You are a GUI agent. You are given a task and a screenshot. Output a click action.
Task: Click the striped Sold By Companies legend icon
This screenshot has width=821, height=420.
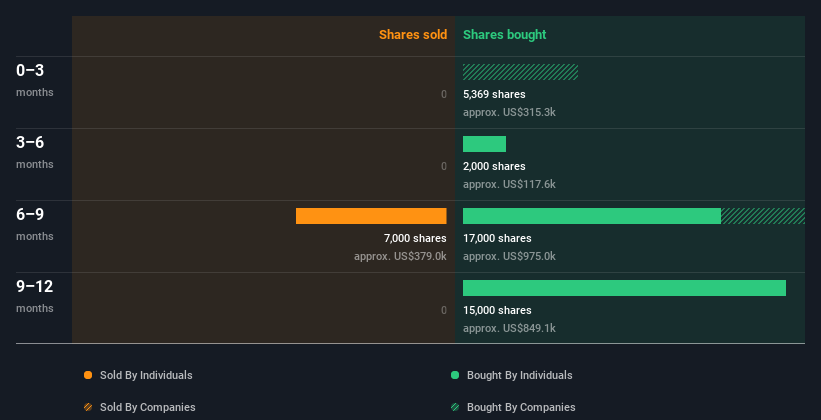pos(88,407)
